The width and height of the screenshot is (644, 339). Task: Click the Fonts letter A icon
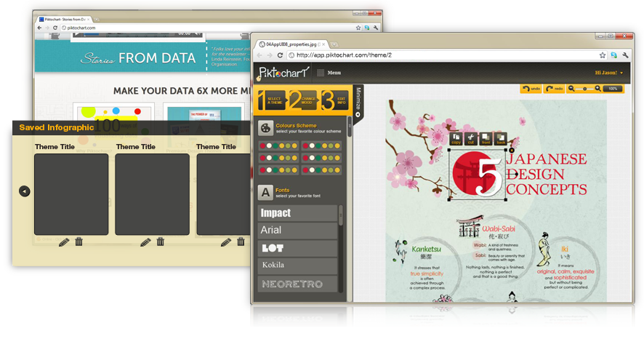(266, 192)
